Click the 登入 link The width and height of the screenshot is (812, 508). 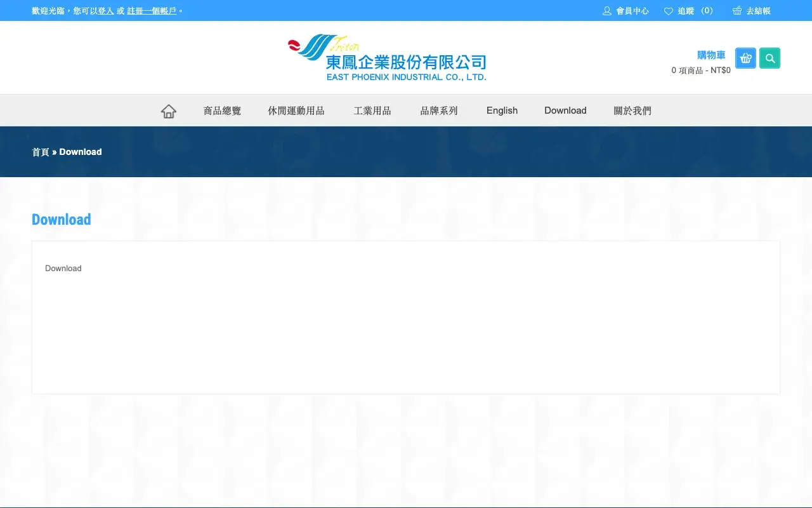[x=106, y=11]
